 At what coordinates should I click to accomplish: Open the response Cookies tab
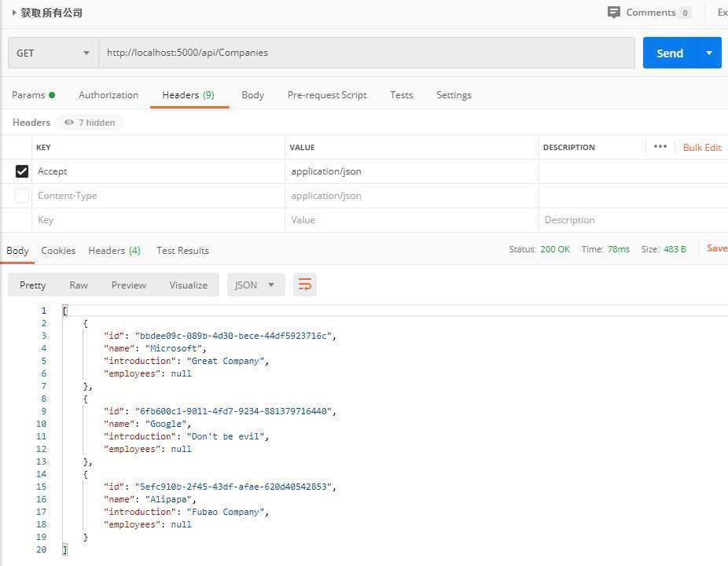coord(58,251)
